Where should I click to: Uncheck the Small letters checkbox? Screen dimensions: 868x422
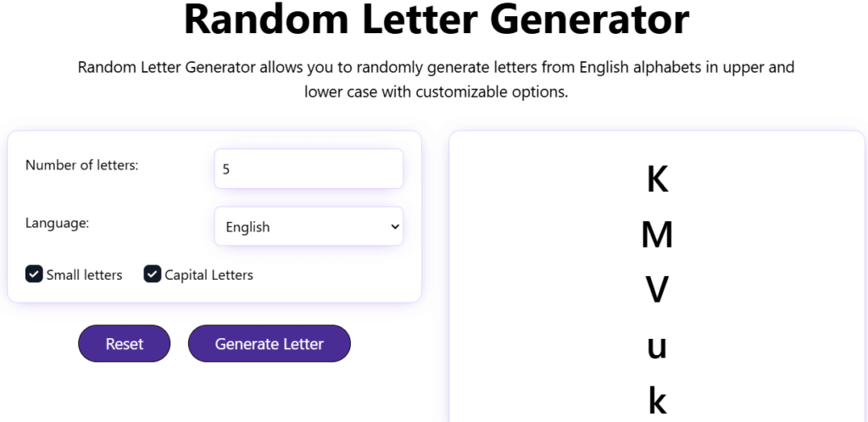[x=34, y=274]
